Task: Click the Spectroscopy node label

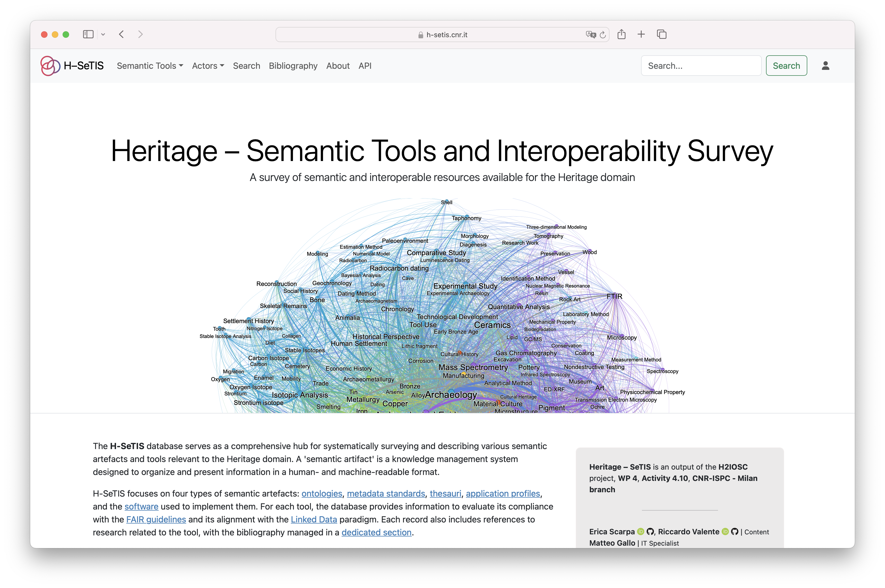Action: point(662,371)
